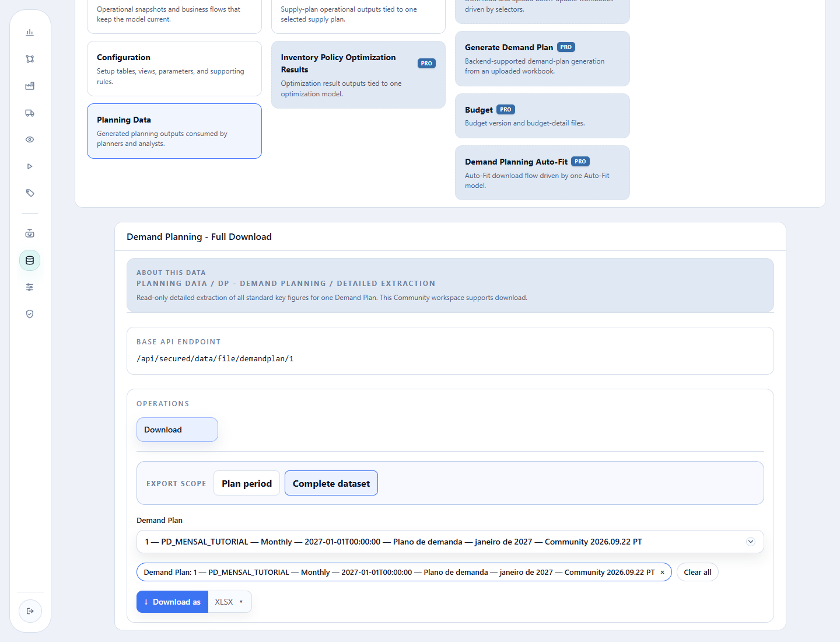Open the Budget card
The image size is (840, 642).
(x=542, y=116)
